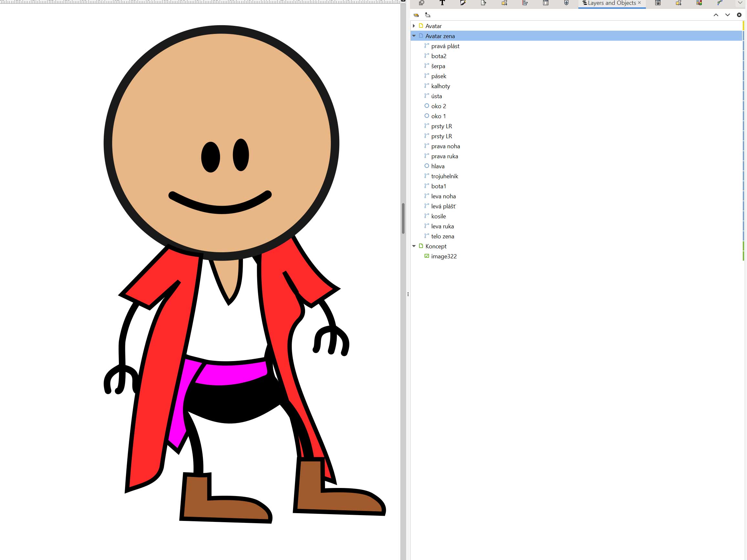
Task: Expand the Avatar layer
Action: 414,26
